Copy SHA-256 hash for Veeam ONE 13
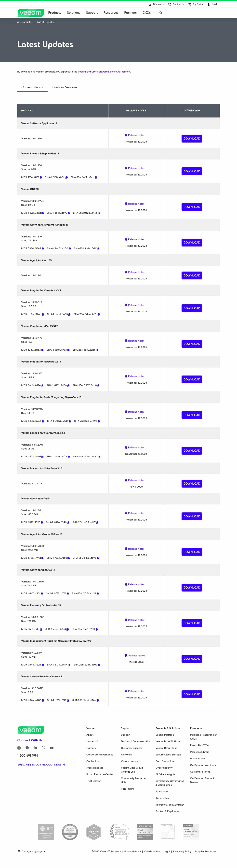 point(99,213)
